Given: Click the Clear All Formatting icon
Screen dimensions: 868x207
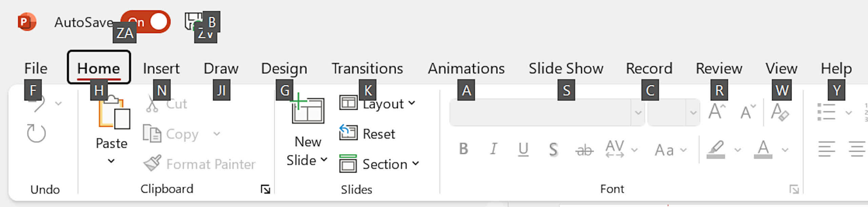Looking at the screenshot, I should [780, 112].
